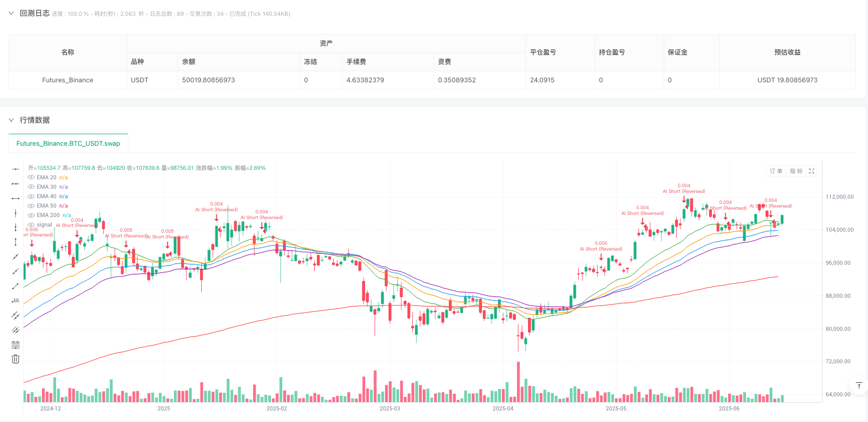Click the scroll-to-top arrow button
This screenshot has height=422, width=868.
click(859, 386)
